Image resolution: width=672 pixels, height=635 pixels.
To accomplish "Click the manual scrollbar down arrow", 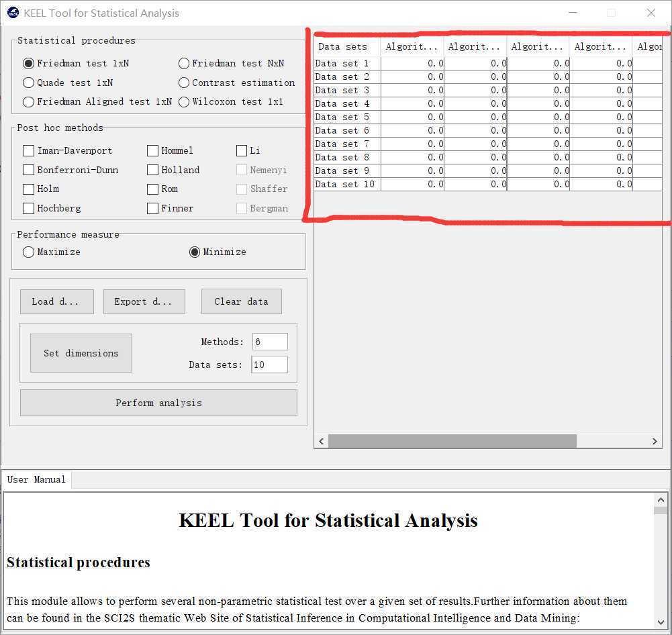I will [x=661, y=623].
